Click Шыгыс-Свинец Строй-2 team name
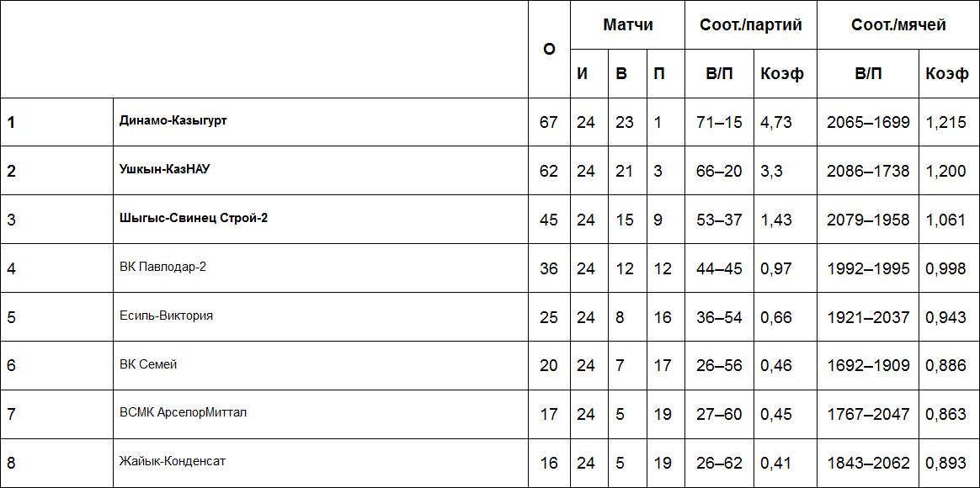 click(194, 218)
